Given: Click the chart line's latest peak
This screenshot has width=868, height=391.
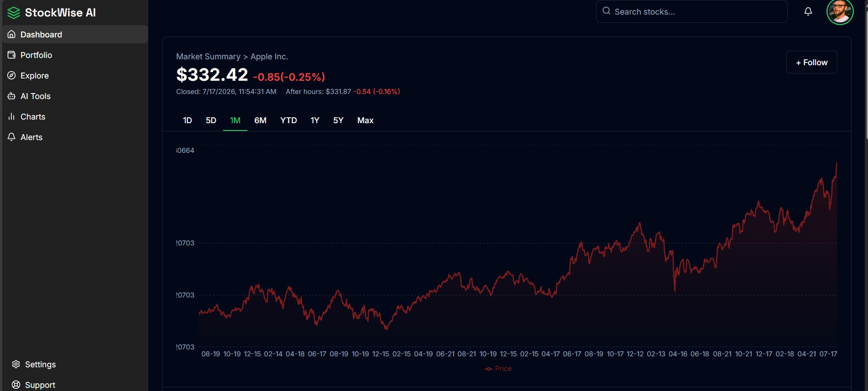Looking at the screenshot, I should pyautogui.click(x=837, y=164).
